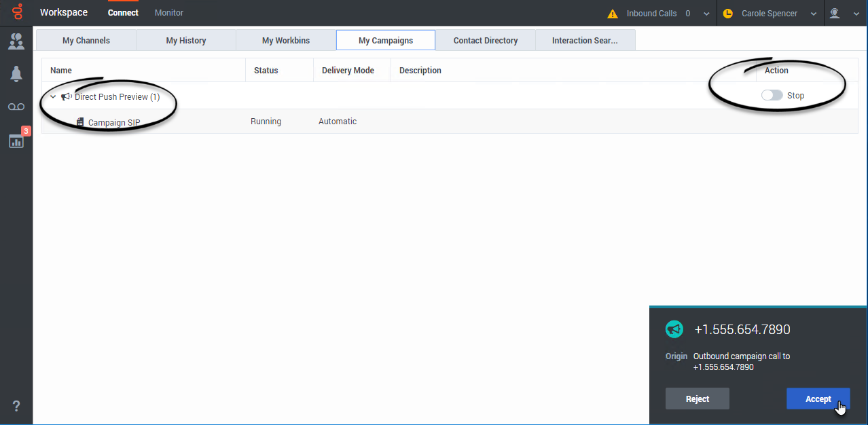Switch to the My Workbins tab
The image size is (868, 425).
click(286, 41)
